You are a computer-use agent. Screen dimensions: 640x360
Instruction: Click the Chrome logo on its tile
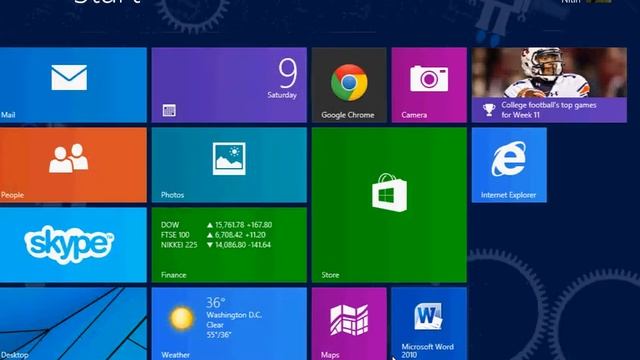(349, 82)
